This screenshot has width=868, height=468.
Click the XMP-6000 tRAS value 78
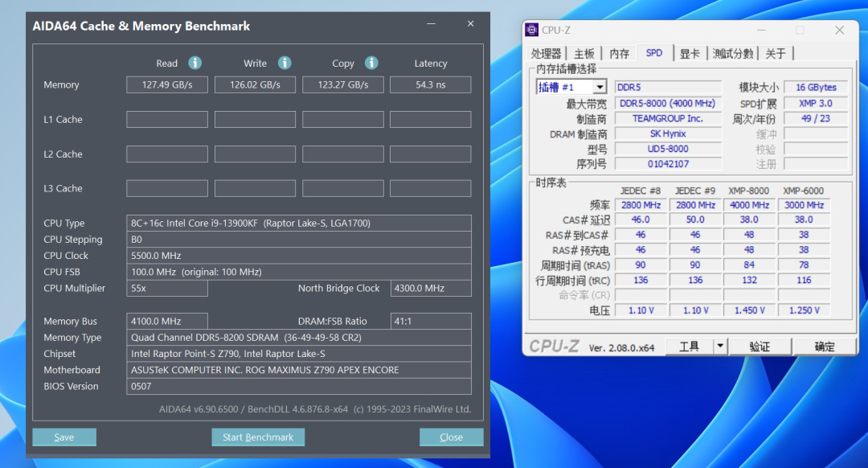coord(804,265)
